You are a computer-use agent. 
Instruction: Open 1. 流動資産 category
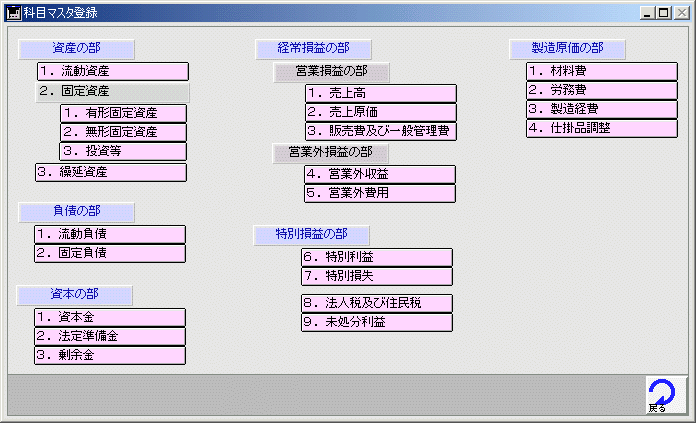(113, 71)
